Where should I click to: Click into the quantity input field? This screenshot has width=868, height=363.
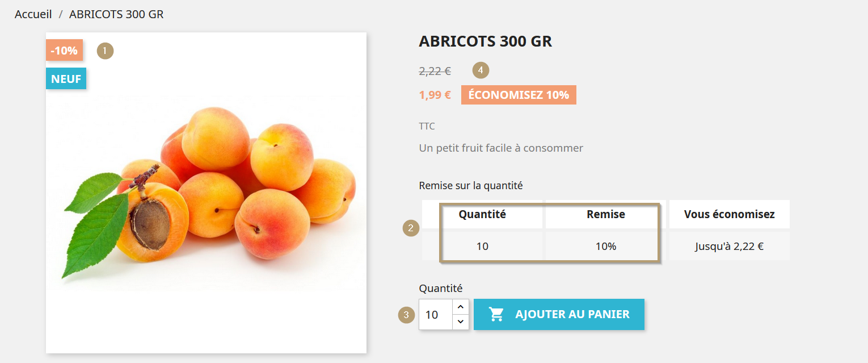[436, 314]
